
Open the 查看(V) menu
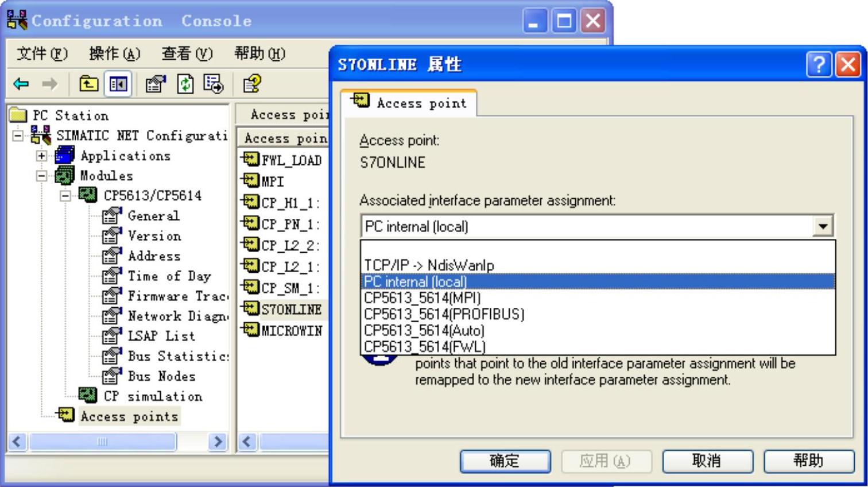(x=187, y=53)
